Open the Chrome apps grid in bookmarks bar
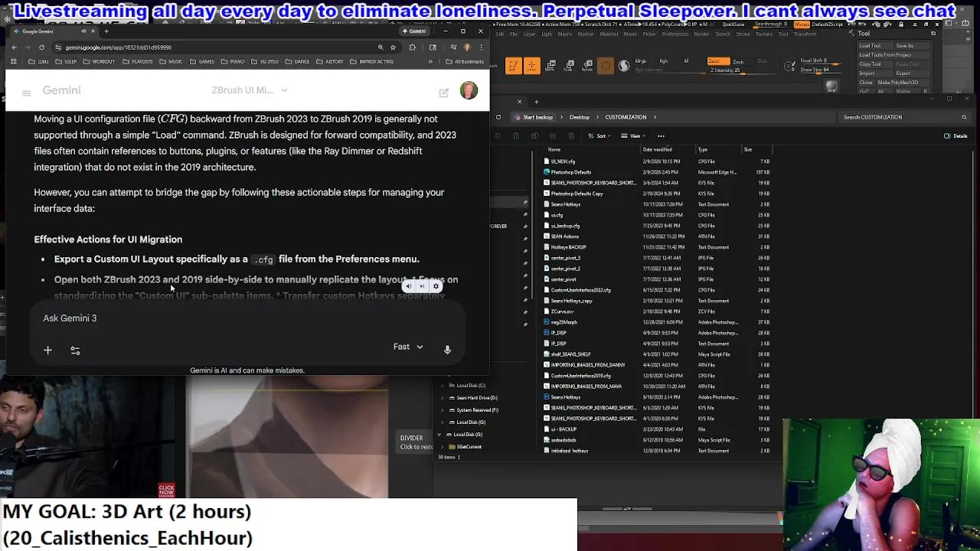980x551 pixels. coord(14,61)
